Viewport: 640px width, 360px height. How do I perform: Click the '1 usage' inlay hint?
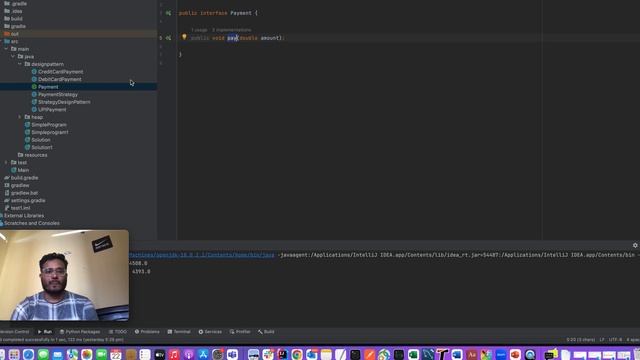pyautogui.click(x=199, y=30)
